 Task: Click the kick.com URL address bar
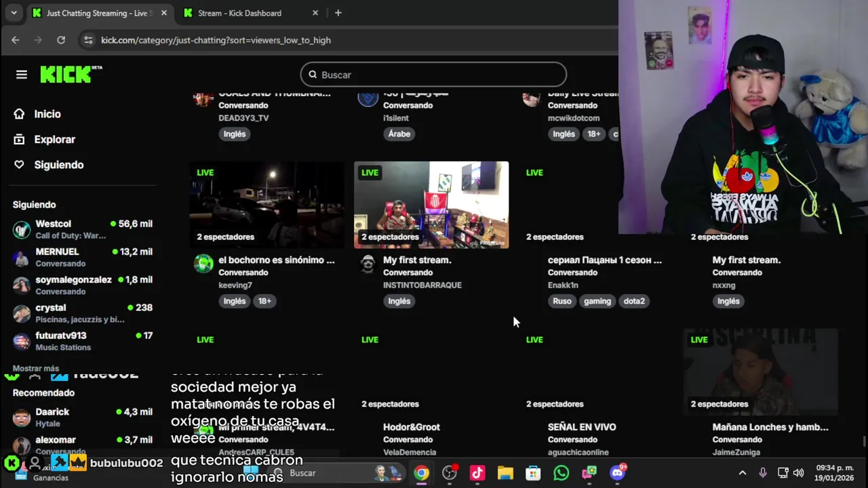coord(216,40)
